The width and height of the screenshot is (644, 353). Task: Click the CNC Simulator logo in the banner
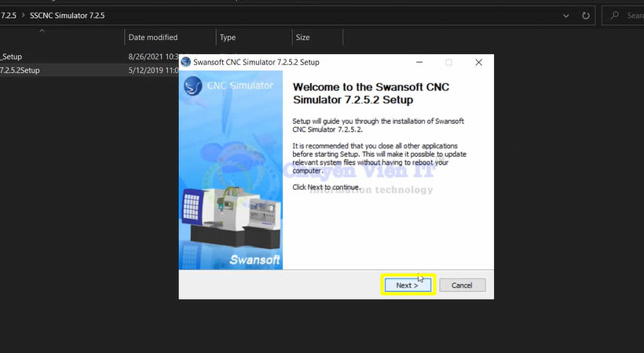pos(229,86)
